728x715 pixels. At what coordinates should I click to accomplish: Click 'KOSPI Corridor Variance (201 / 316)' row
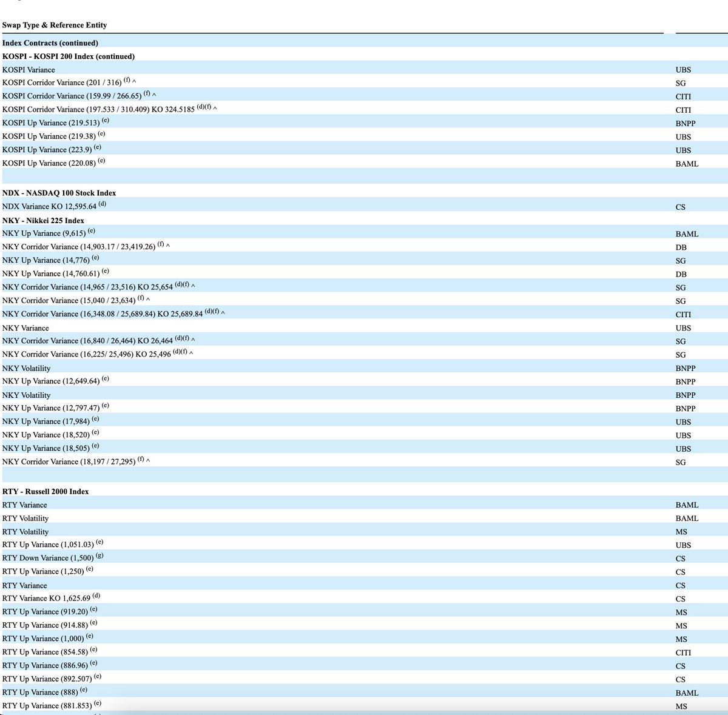click(x=364, y=82)
